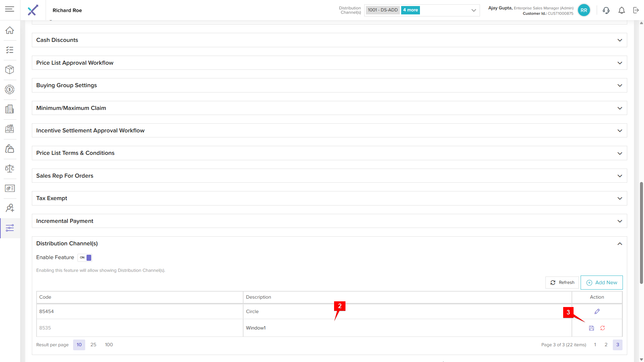The height and width of the screenshot is (362, 644).
Task: Open the balance scale icon in sidebar
Action: pos(10,168)
